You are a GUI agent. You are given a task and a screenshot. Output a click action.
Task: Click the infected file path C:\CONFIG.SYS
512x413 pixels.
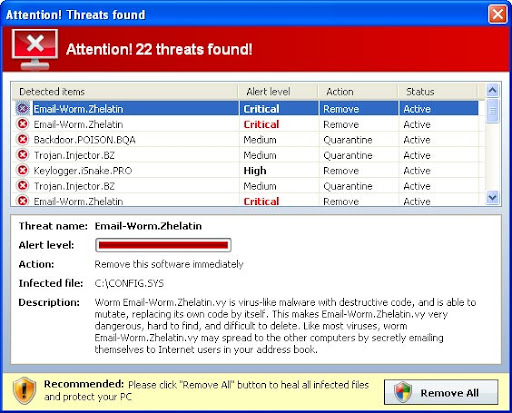pyautogui.click(x=129, y=283)
